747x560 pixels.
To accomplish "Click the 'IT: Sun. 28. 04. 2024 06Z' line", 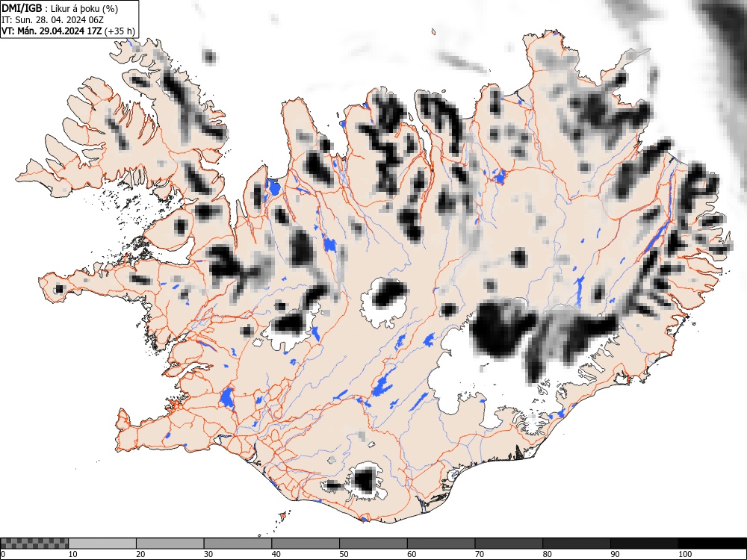I will click(52, 20).
